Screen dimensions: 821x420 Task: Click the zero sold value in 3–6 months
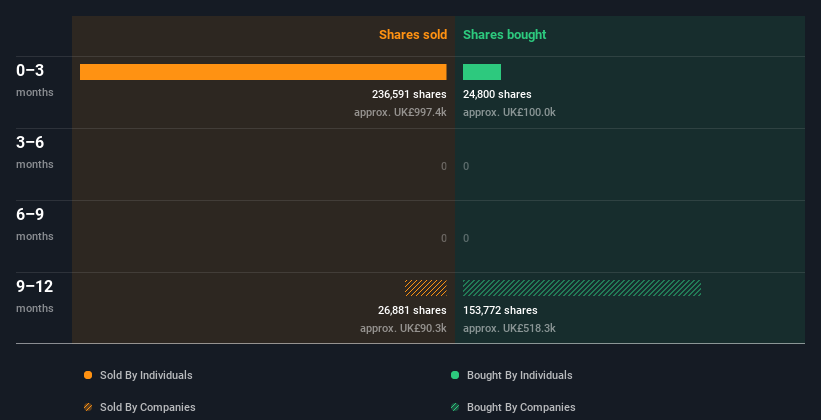pos(443,167)
